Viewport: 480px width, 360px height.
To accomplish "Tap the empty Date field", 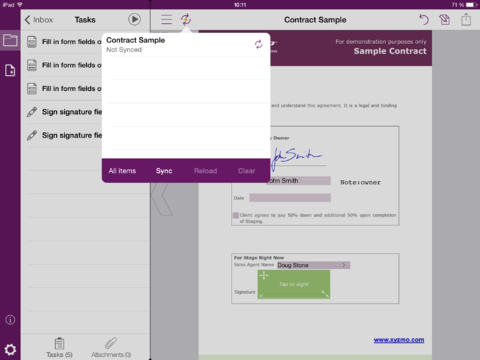I will (290, 198).
